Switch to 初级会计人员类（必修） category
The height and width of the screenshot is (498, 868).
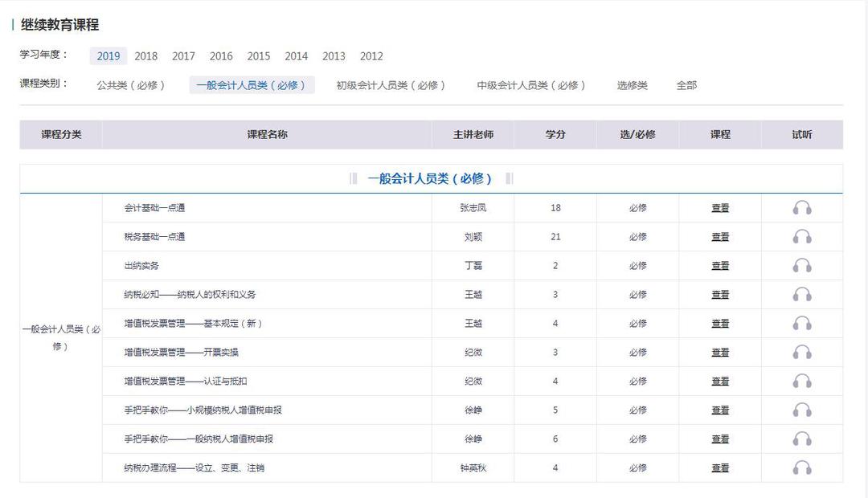click(391, 85)
